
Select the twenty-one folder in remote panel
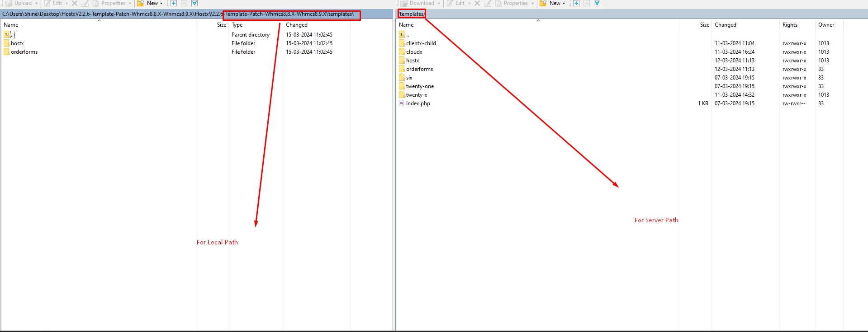pyautogui.click(x=420, y=86)
